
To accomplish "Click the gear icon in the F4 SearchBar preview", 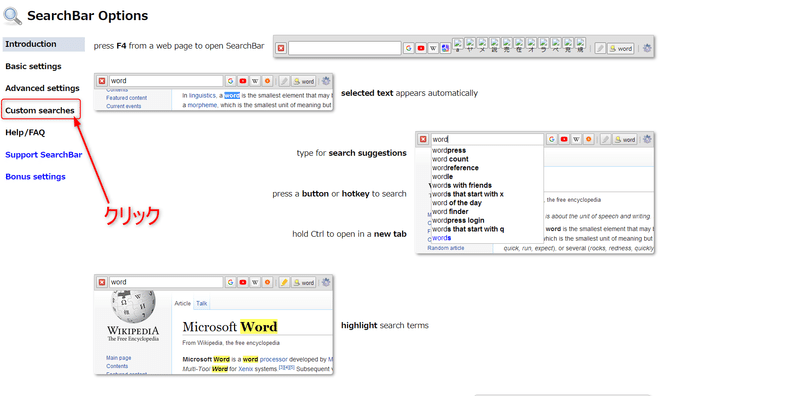I will pyautogui.click(x=647, y=48).
